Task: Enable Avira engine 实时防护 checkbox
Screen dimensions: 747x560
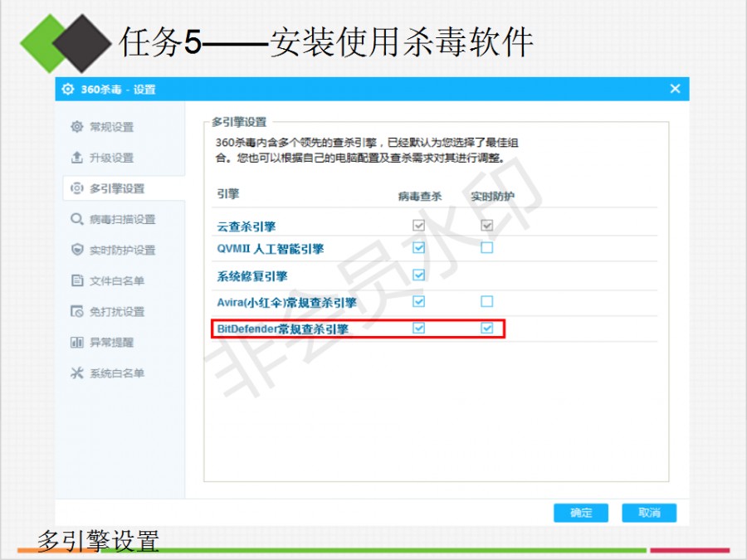Action: click(487, 301)
